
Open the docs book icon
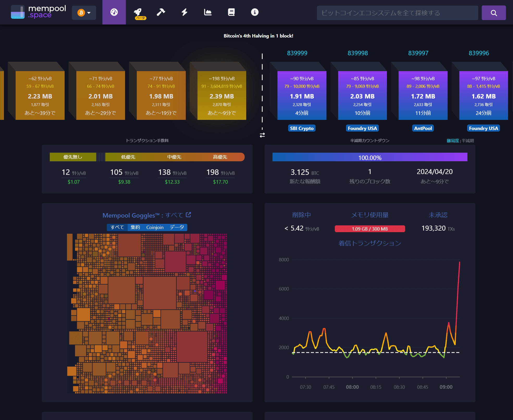coord(231,12)
